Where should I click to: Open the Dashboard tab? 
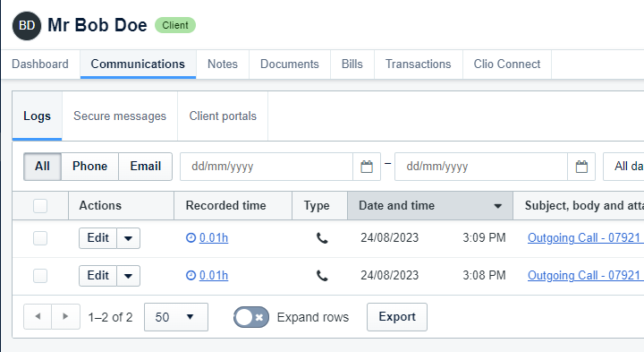[x=40, y=64]
